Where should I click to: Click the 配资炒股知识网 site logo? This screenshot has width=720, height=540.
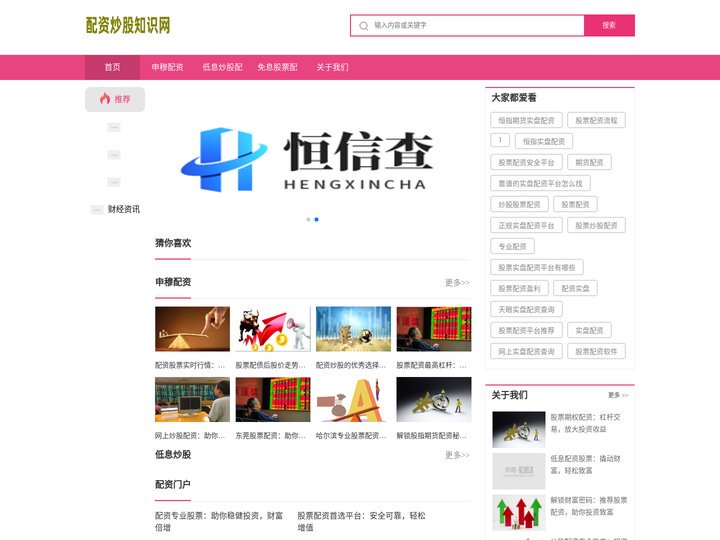point(128,25)
